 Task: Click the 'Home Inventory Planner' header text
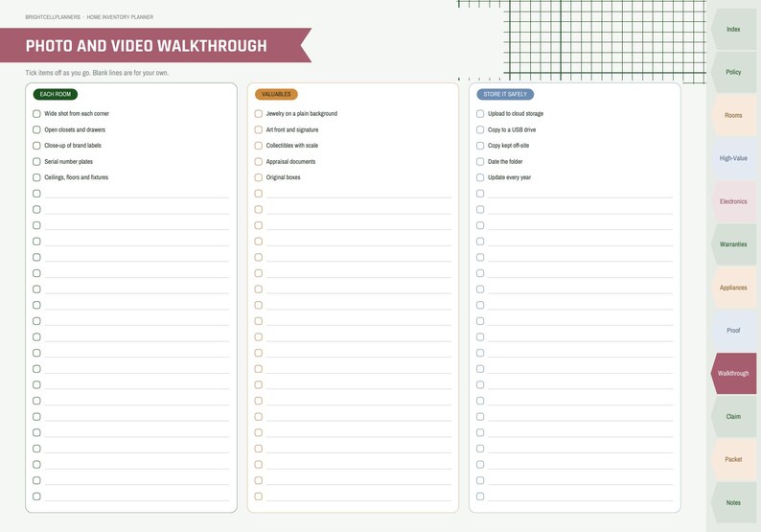[120, 17]
